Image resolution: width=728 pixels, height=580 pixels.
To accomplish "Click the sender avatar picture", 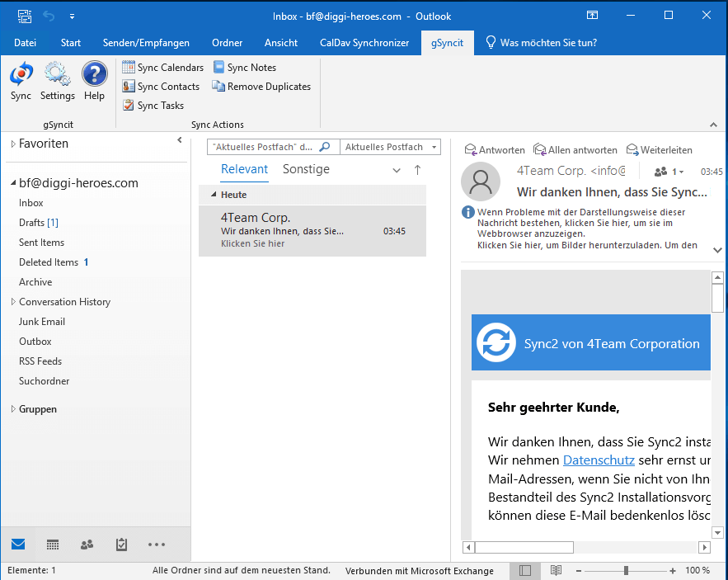I will point(481,182).
